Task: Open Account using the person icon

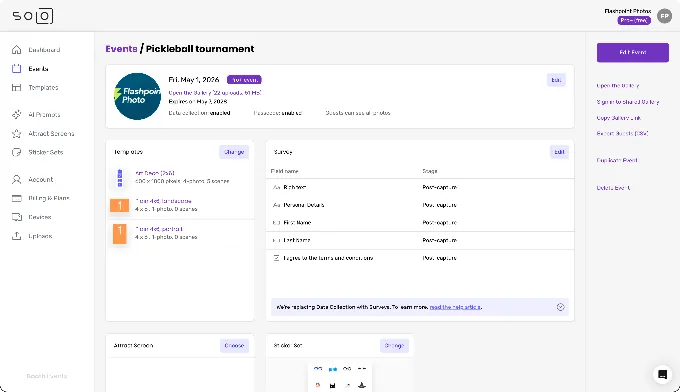Action: click(x=16, y=179)
